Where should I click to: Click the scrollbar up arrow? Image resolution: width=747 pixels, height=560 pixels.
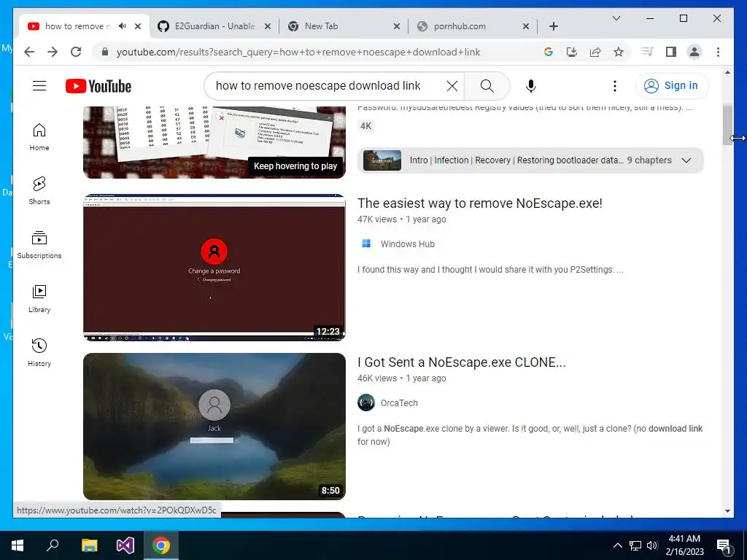click(727, 72)
